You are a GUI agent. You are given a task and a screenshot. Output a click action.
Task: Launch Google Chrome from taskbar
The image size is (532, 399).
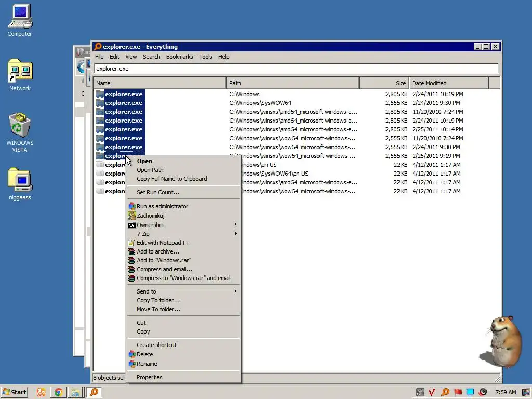click(x=58, y=392)
